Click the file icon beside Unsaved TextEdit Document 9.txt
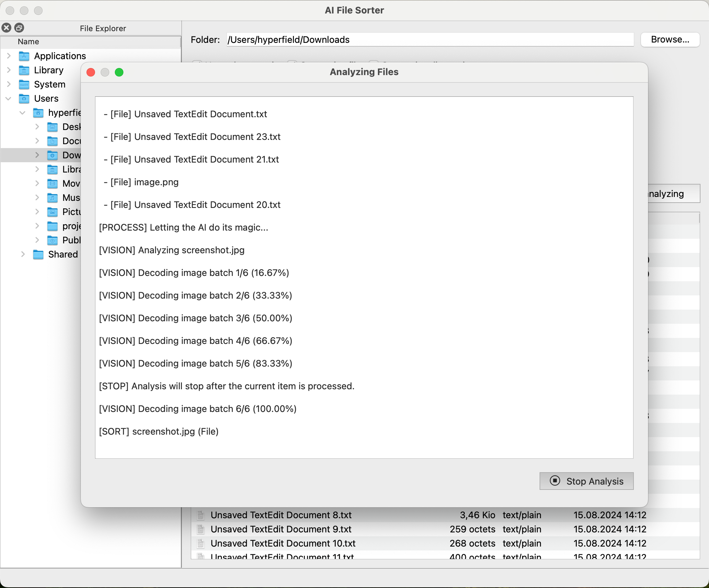 pos(201,529)
